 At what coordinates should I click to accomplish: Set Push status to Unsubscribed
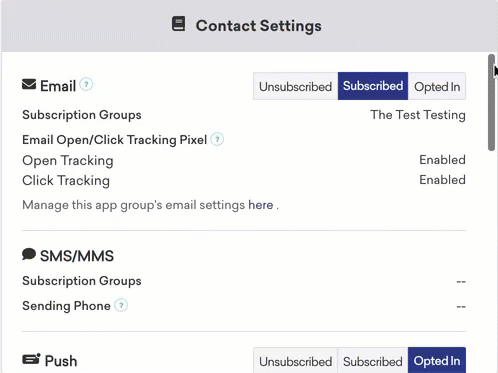point(295,361)
